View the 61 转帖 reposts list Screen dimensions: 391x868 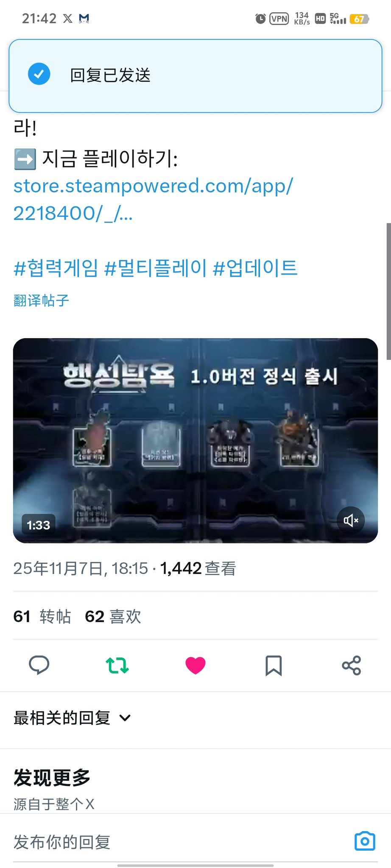coord(42,616)
